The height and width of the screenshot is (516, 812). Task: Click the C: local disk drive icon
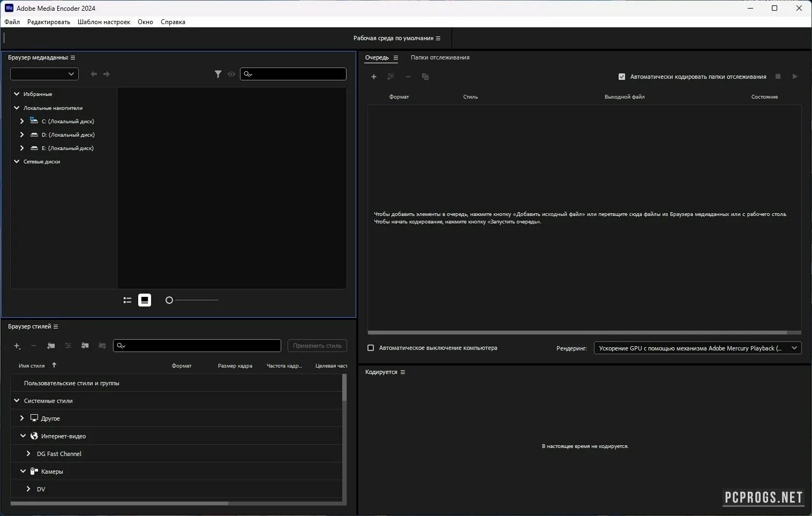(34, 121)
